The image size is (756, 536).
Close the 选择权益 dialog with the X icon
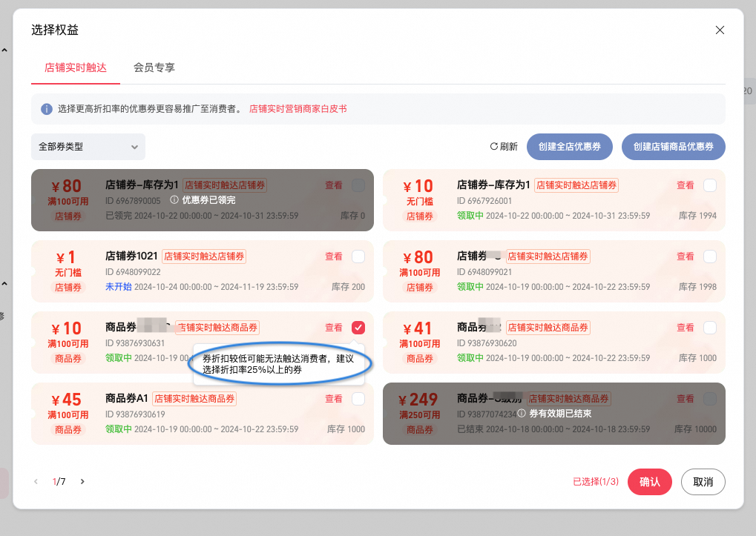pos(720,30)
